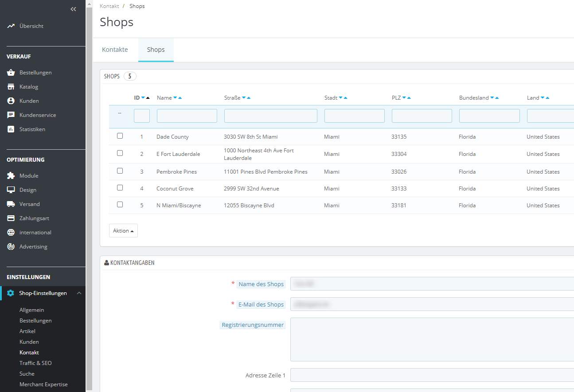
Task: Open Statistiken via the bar chart icon
Action: pos(11,129)
